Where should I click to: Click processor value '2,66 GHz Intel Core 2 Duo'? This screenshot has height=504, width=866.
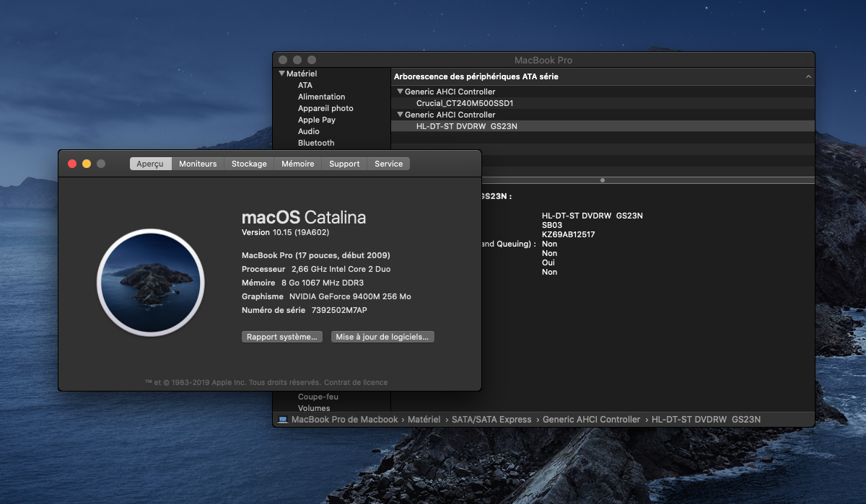coord(341,269)
